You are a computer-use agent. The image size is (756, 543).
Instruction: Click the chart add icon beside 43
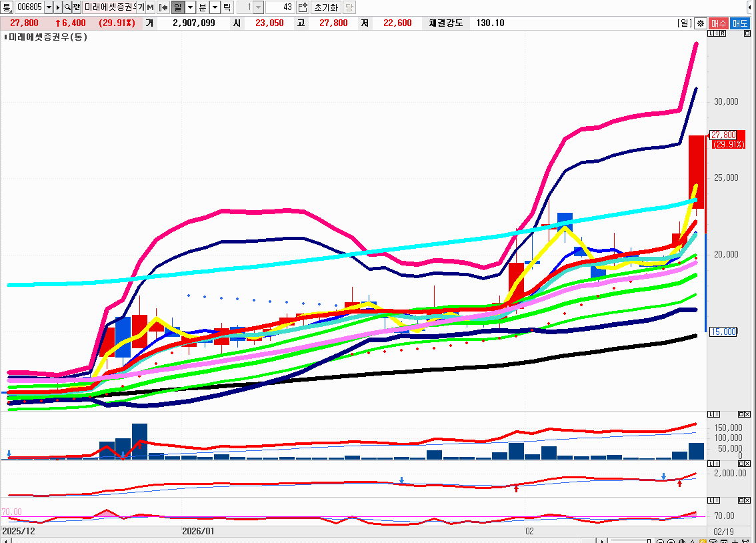303,7
